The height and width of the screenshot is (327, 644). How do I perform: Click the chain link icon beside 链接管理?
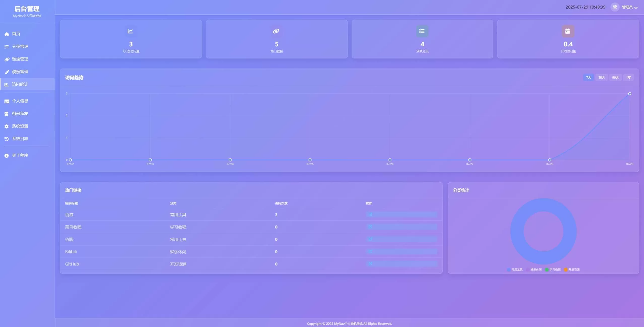[7, 59]
